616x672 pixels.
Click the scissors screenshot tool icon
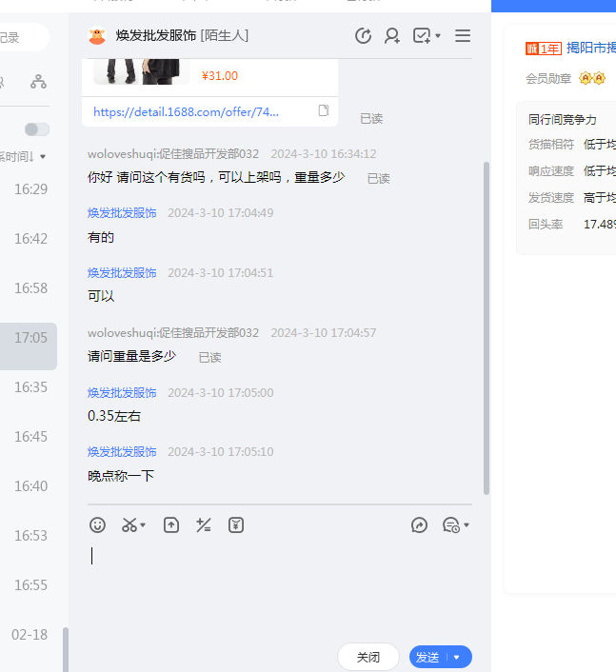[129, 524]
